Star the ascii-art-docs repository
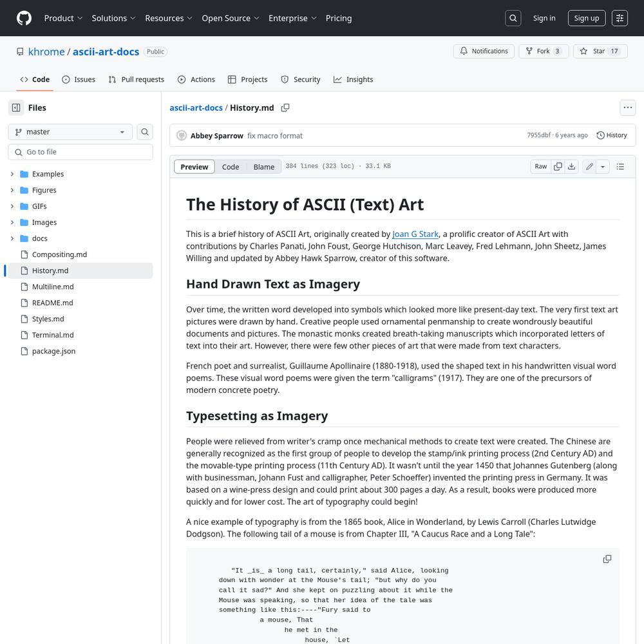 (x=600, y=52)
